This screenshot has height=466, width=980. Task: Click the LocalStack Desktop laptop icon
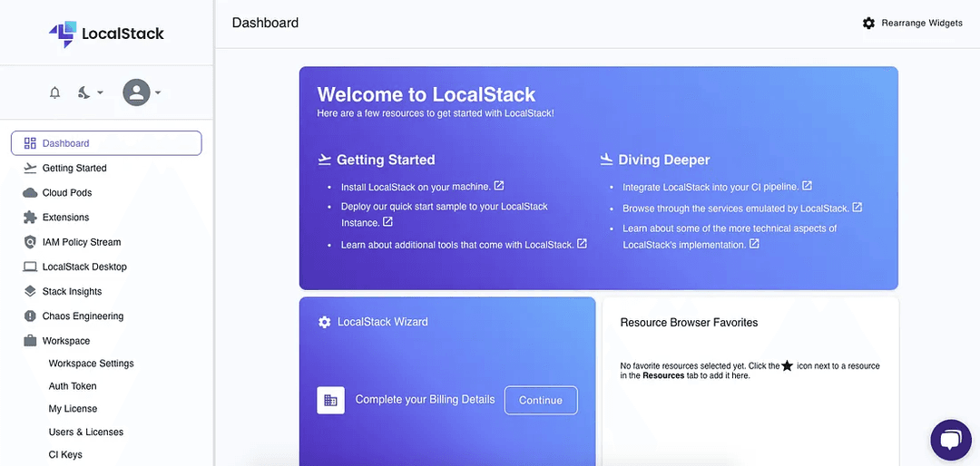[30, 267]
